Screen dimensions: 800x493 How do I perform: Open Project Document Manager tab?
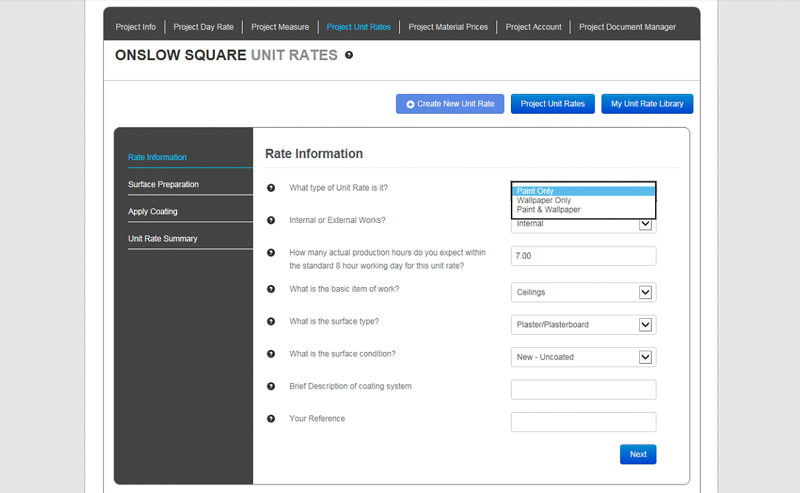(627, 27)
